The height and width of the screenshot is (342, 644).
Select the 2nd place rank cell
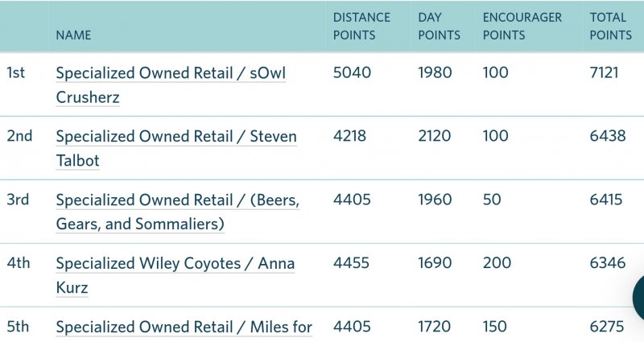click(19, 136)
